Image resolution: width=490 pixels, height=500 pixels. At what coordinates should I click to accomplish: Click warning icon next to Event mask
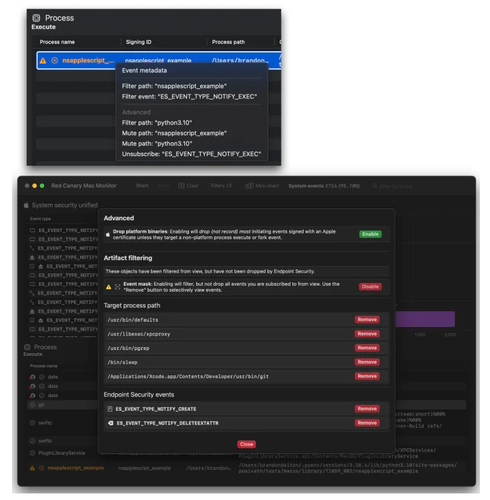tap(108, 287)
